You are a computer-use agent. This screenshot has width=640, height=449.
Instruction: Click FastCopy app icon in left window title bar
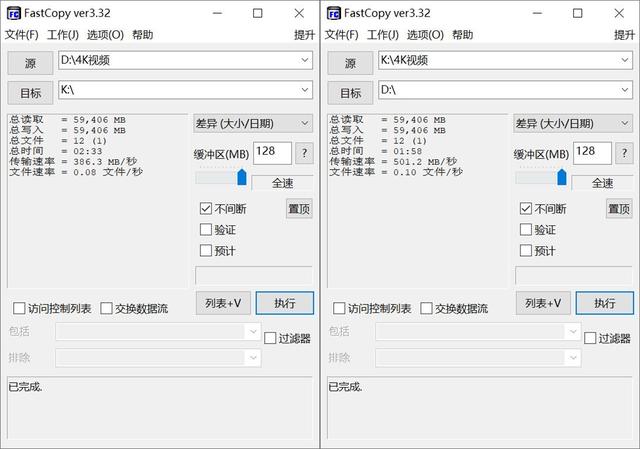point(13,13)
